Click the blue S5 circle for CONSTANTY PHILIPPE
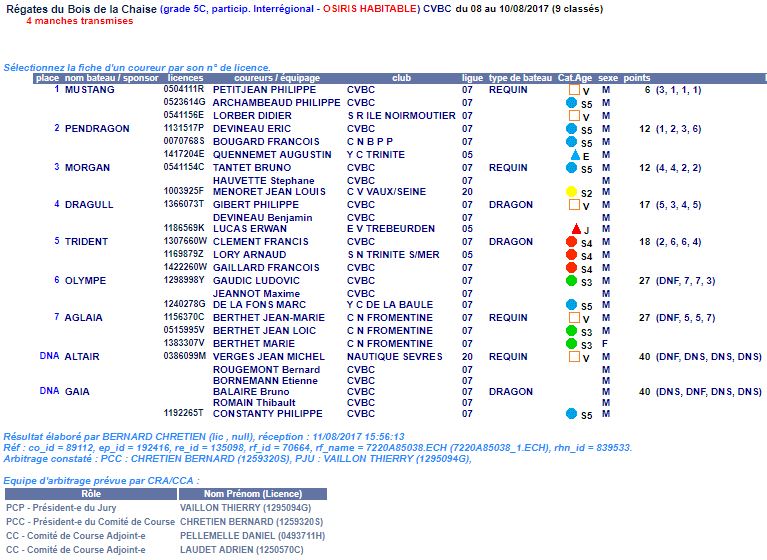The image size is (767, 560). (572, 414)
